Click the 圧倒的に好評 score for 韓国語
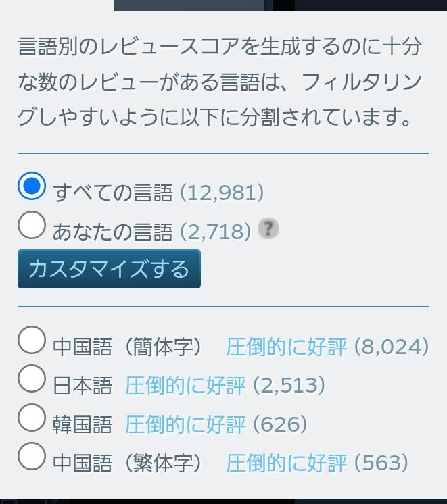The image size is (447, 504). point(185,425)
